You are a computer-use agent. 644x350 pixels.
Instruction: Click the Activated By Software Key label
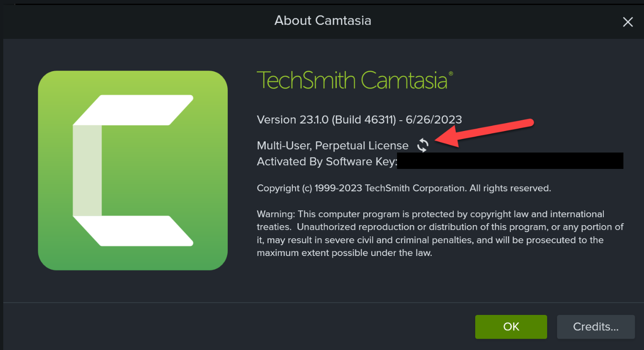tap(327, 161)
